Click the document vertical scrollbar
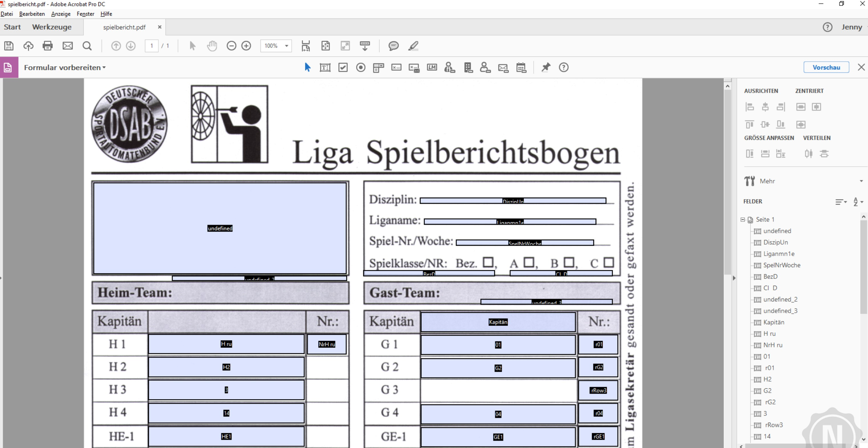The height and width of the screenshot is (448, 868). coord(728,182)
